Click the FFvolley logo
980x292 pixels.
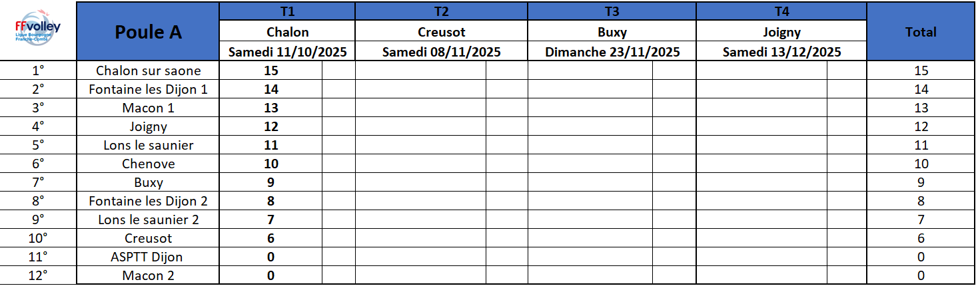pyautogui.click(x=38, y=31)
